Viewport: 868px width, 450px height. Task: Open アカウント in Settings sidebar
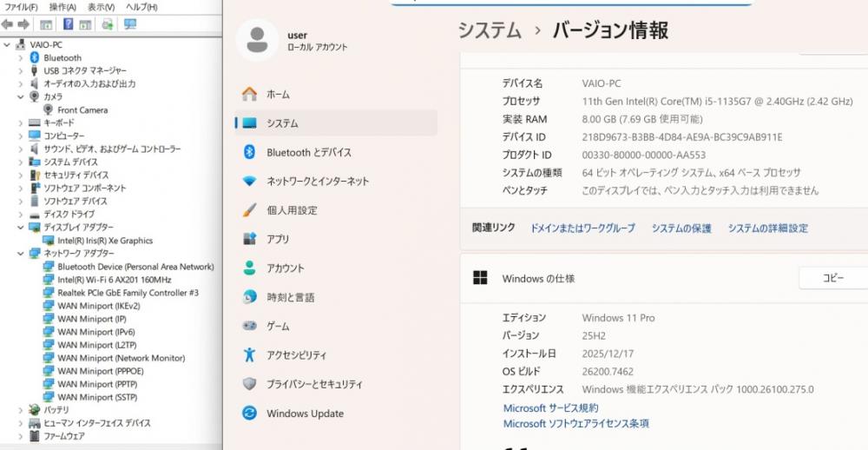pos(335,268)
